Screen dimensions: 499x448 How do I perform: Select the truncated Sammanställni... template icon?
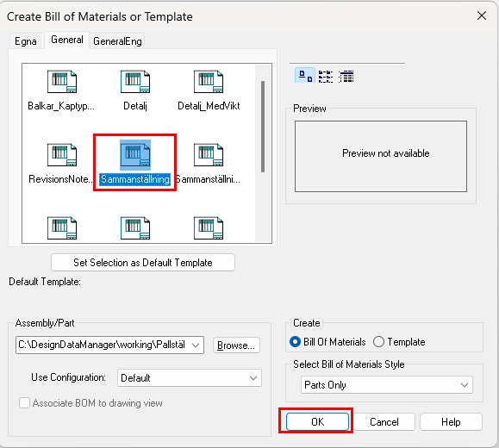point(209,155)
